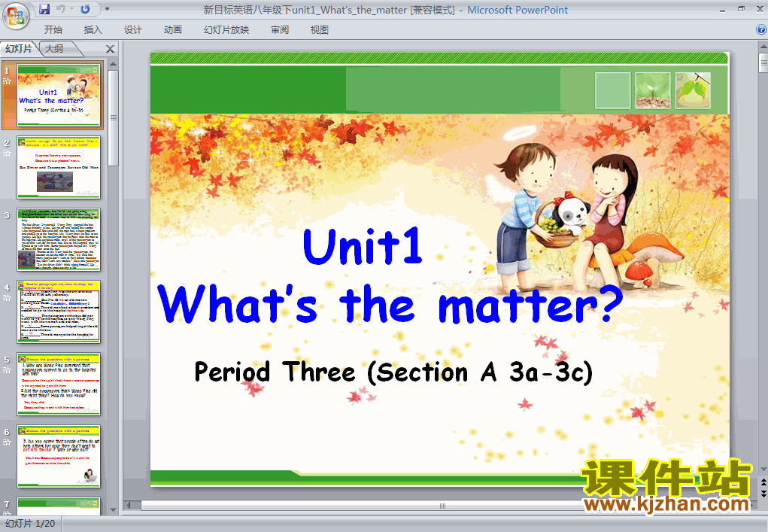Redo the last action
This screenshot has width=768, height=532.
85,9
